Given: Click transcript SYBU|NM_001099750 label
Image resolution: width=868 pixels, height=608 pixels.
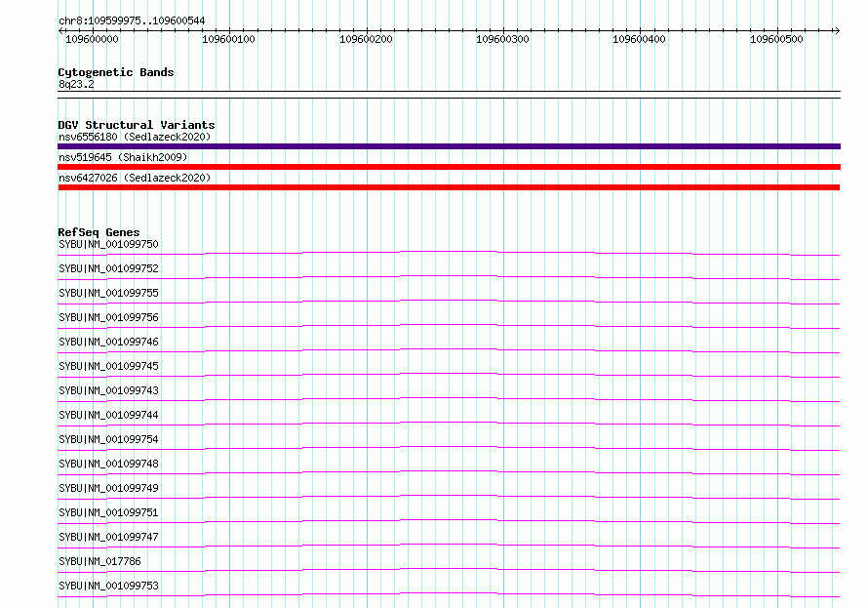Looking at the screenshot, I should [x=108, y=244].
